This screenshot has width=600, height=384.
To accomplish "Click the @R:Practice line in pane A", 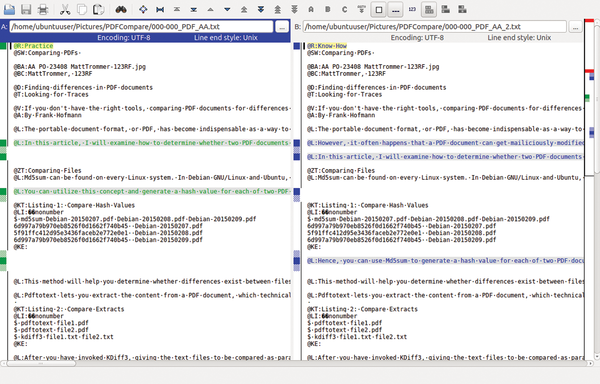I will pyautogui.click(x=33, y=46).
